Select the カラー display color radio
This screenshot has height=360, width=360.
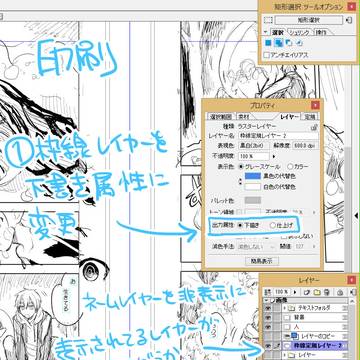[290, 166]
